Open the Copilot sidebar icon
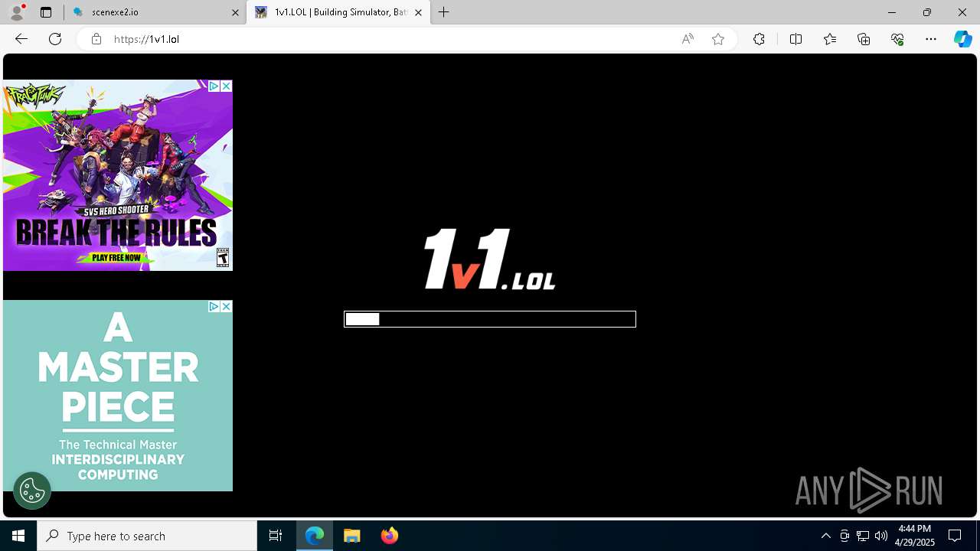This screenshot has width=980, height=551. [963, 39]
